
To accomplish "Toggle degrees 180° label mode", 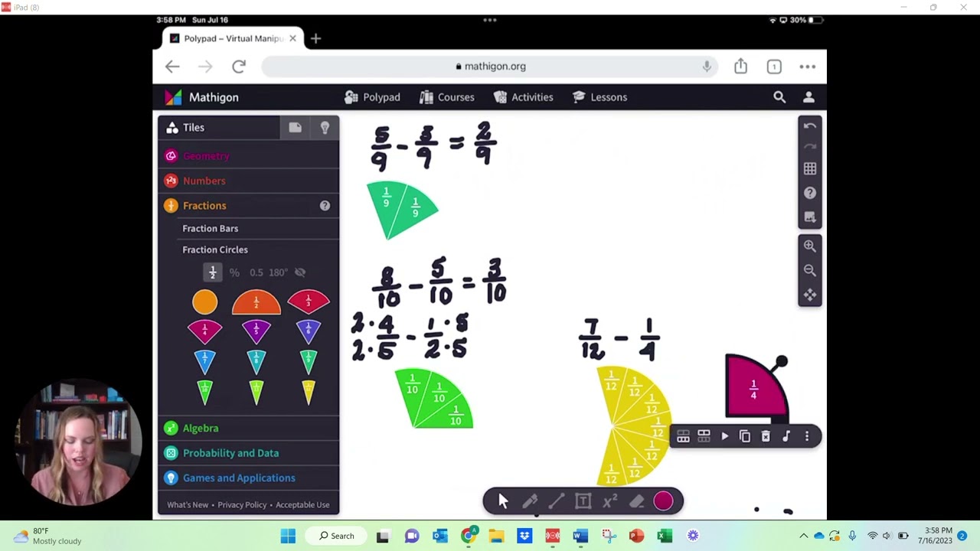I will (x=279, y=272).
